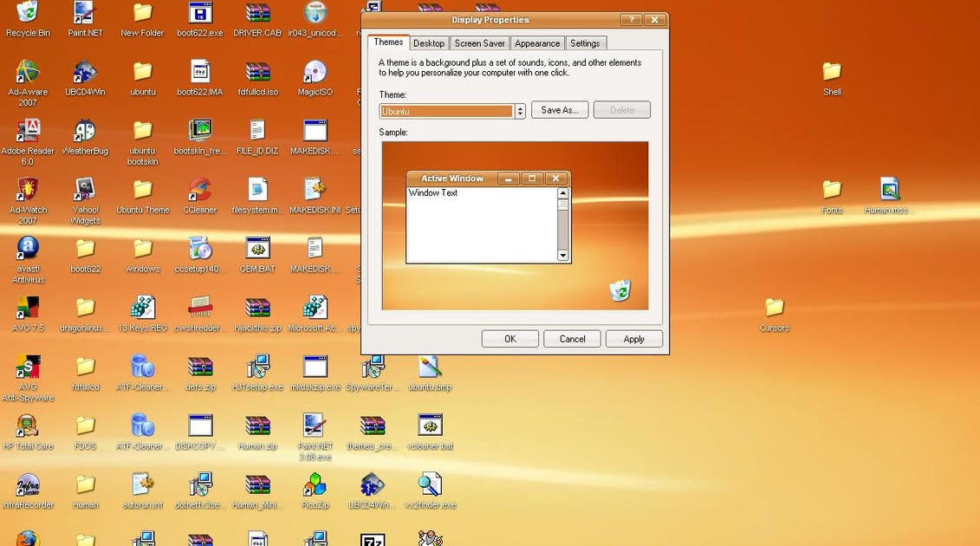The height and width of the screenshot is (546, 980).
Task: Open the Settings tab
Action: [x=585, y=43]
